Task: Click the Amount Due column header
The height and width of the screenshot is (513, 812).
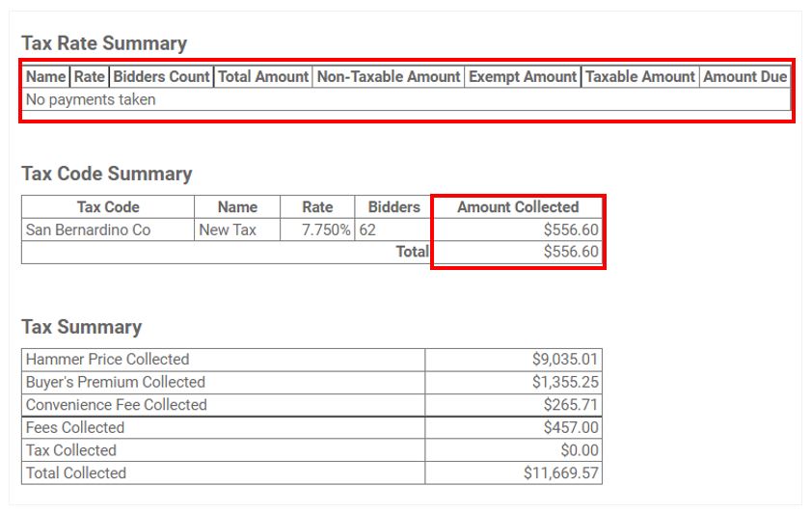Action: click(x=744, y=76)
